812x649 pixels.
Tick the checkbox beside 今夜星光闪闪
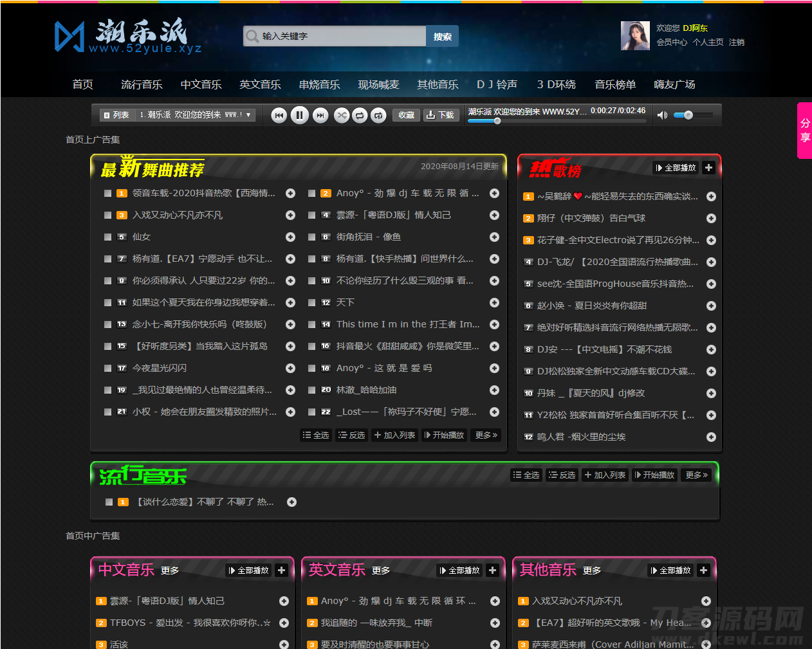click(107, 368)
